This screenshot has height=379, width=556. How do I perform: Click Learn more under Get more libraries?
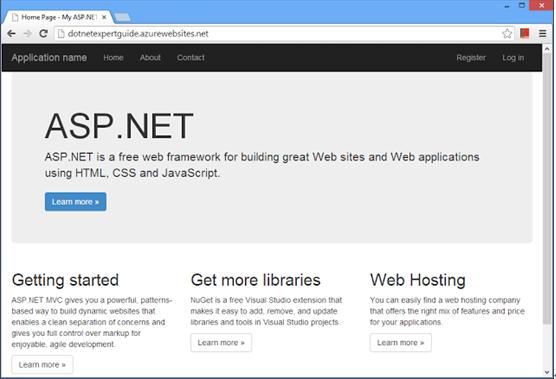pyautogui.click(x=221, y=342)
